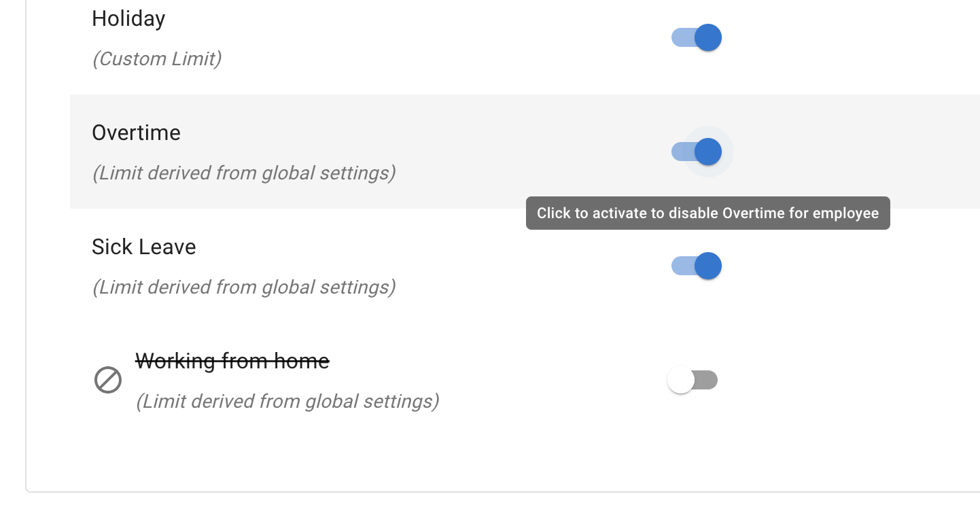Click the white knob of Working from home switch

[x=680, y=379]
